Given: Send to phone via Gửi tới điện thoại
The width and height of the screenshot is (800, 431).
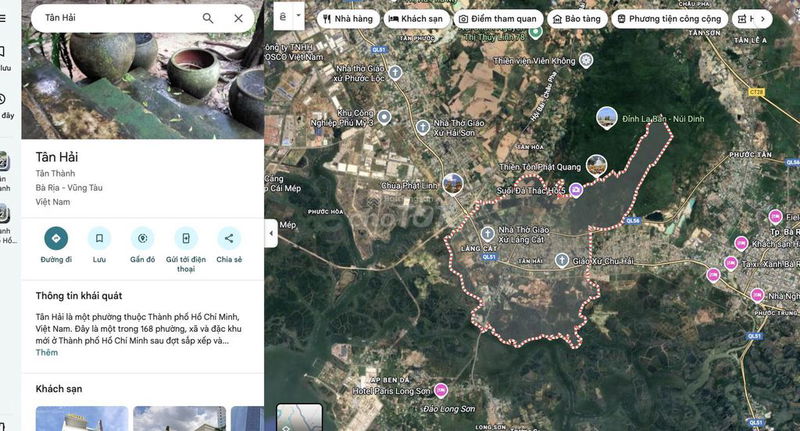Looking at the screenshot, I should coord(186,238).
